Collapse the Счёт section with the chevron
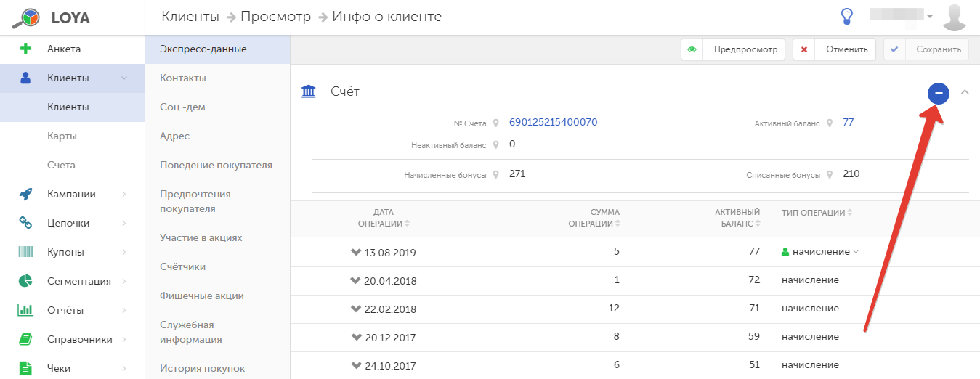Image resolution: width=980 pixels, height=379 pixels. tap(965, 92)
